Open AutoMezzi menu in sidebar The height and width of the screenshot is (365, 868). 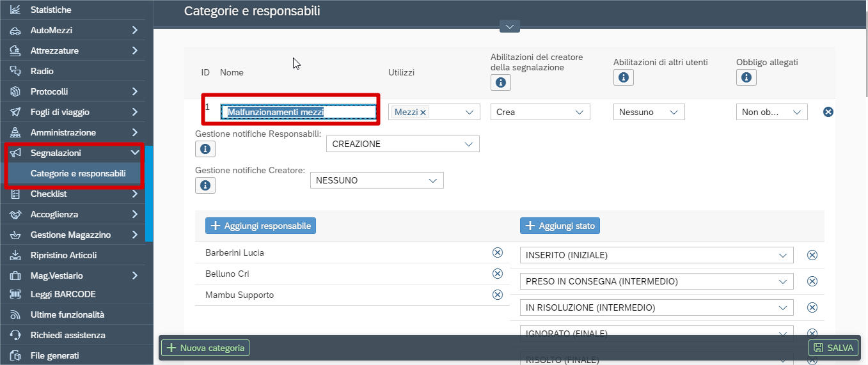pos(77,30)
